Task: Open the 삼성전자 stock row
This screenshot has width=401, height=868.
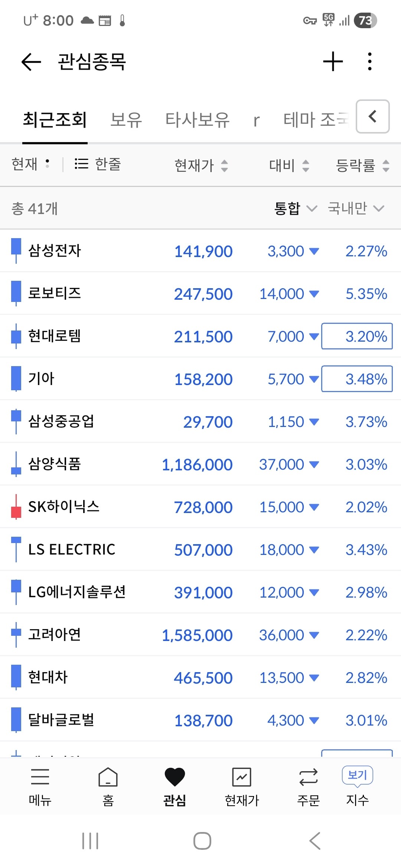Action: (x=200, y=251)
